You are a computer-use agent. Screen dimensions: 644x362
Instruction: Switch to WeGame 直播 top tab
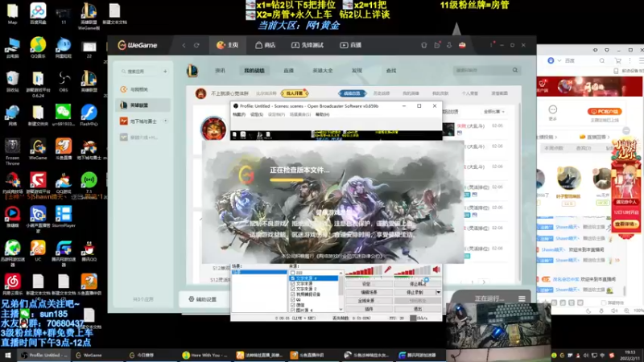coord(350,45)
